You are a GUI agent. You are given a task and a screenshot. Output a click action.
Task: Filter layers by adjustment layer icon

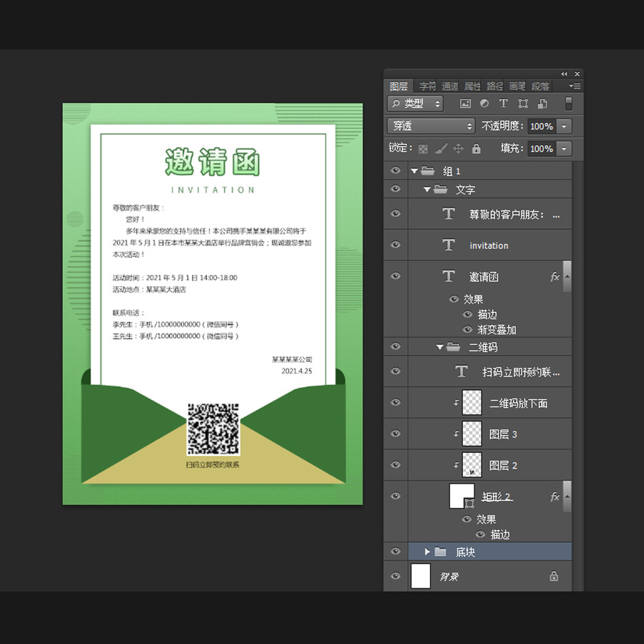click(x=484, y=104)
